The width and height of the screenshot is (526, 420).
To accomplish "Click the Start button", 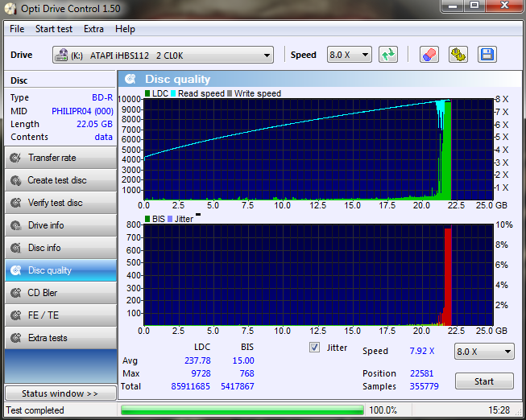I will [484, 381].
